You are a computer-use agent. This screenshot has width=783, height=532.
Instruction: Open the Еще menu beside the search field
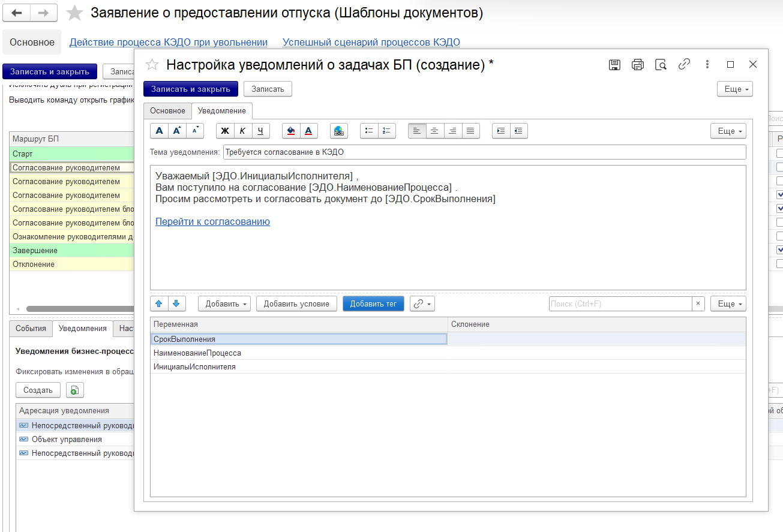[728, 303]
